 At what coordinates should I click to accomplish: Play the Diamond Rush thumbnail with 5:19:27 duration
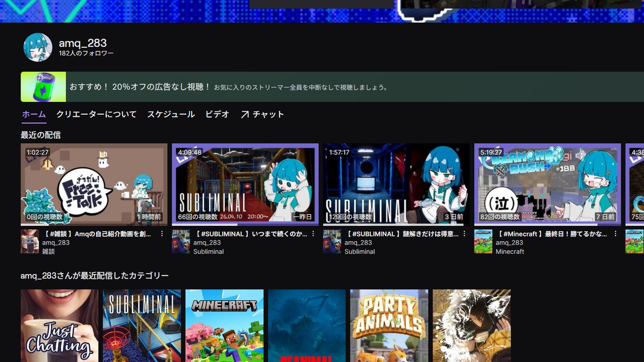(x=548, y=184)
